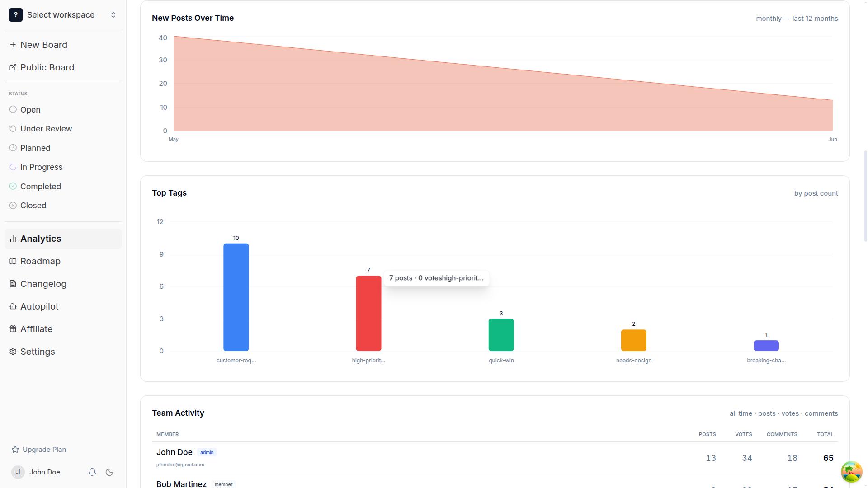Screen dimensions: 868x488
Task: Click the workspace switcher chevron arrows
Action: click(x=113, y=15)
